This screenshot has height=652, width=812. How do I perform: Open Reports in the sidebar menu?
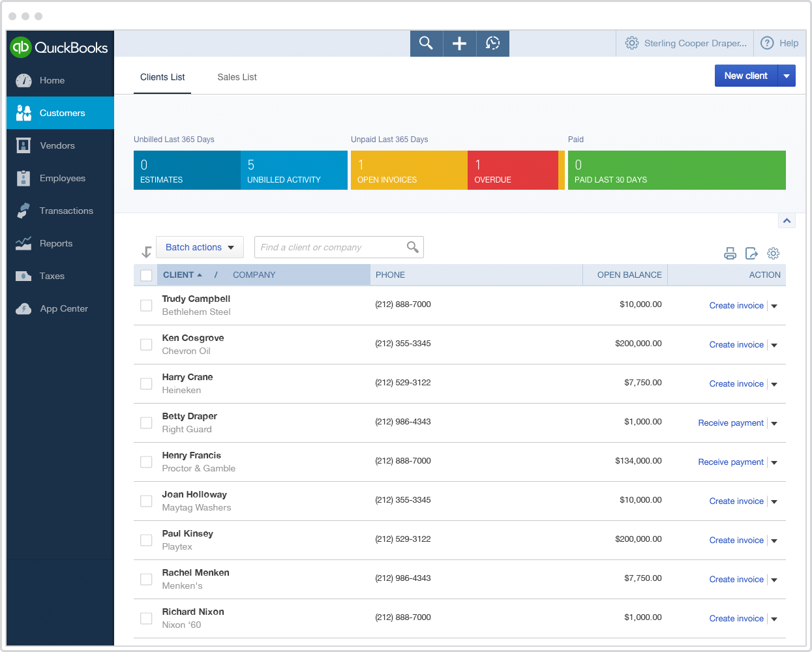coord(60,243)
